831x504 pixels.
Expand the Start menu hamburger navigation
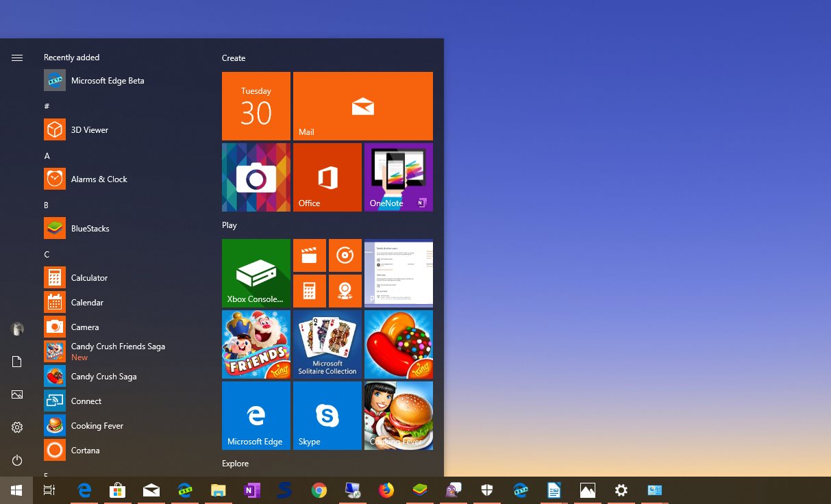click(x=17, y=58)
